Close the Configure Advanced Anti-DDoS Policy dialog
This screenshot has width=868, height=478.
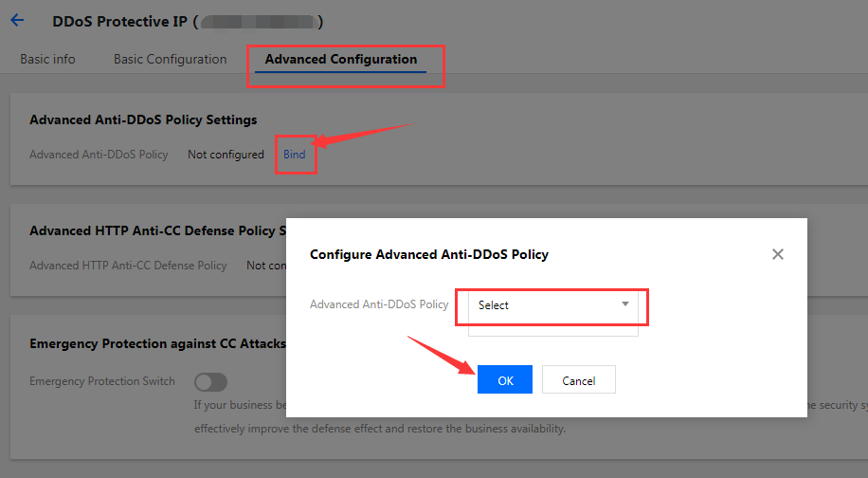778,254
